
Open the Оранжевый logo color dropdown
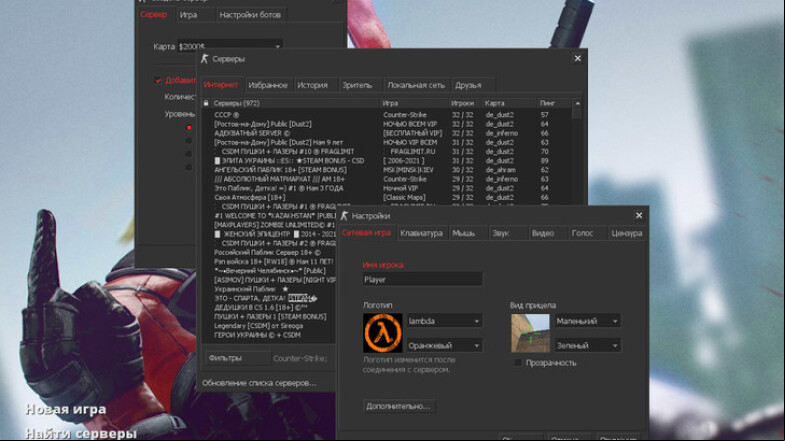point(444,345)
